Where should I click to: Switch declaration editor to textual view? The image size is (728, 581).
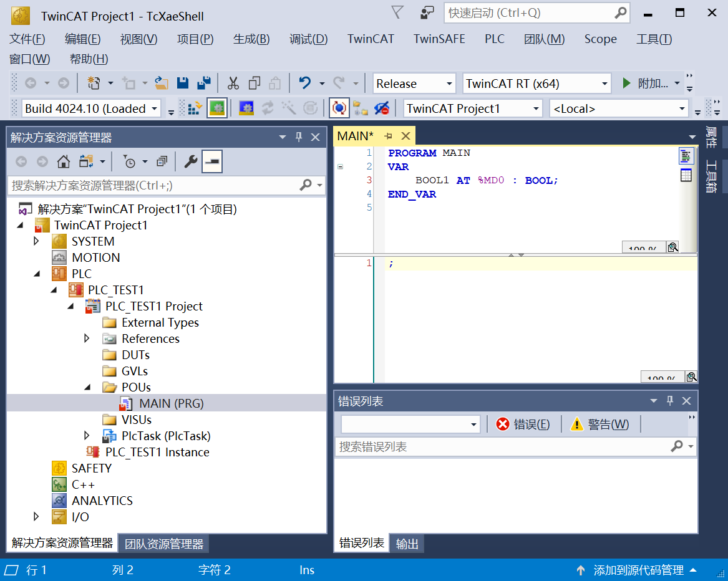(686, 156)
